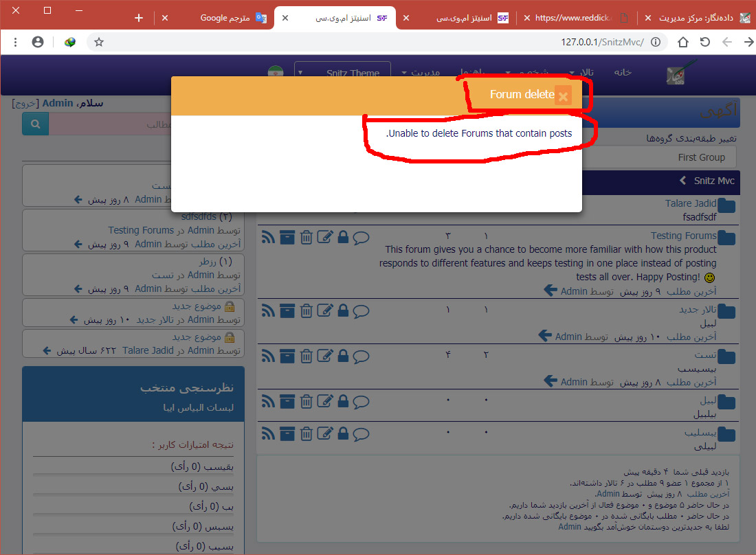The image size is (756, 555).
Task: Click the magnifier search button
Action: 35,124
